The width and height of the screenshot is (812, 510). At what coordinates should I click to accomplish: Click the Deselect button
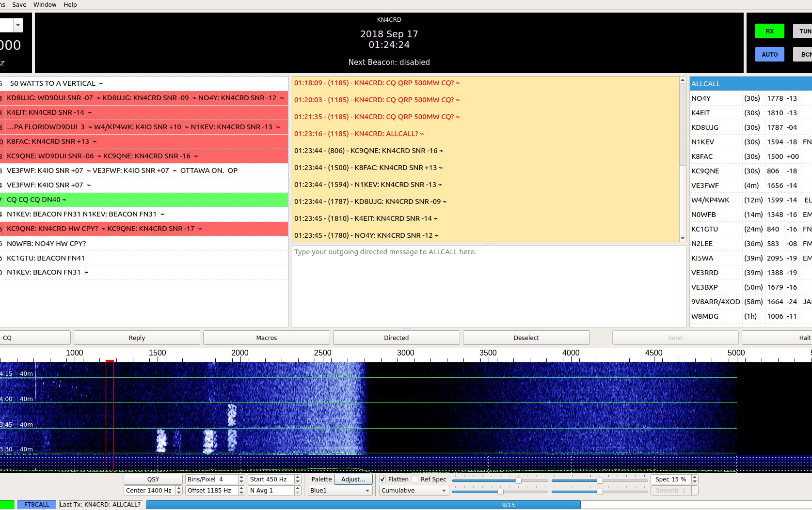tap(526, 338)
